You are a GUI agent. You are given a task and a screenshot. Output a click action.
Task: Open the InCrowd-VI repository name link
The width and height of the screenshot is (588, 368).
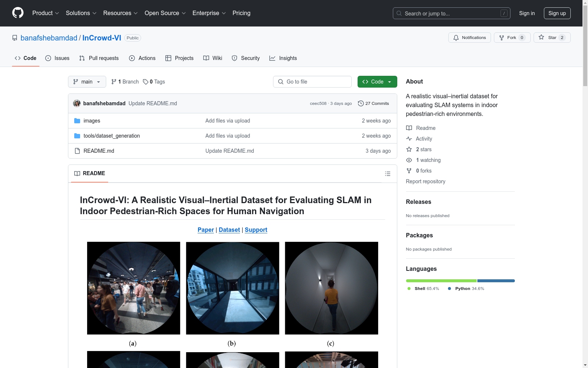coord(102,38)
